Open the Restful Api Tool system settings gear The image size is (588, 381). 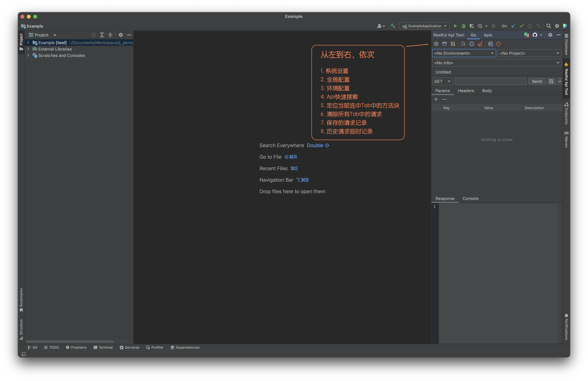436,44
